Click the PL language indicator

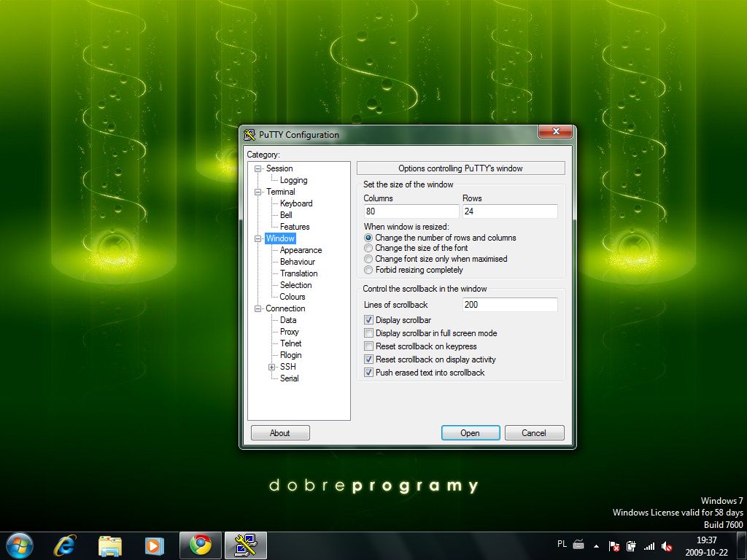562,544
